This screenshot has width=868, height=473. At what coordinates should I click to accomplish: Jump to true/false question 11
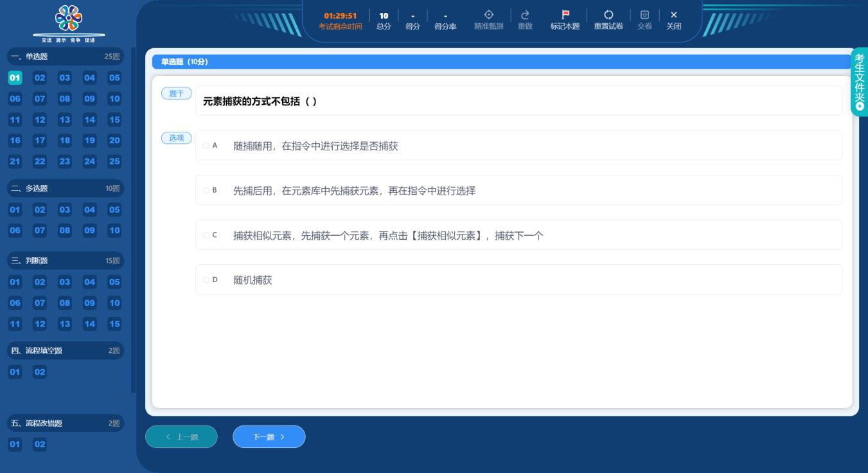(x=15, y=323)
